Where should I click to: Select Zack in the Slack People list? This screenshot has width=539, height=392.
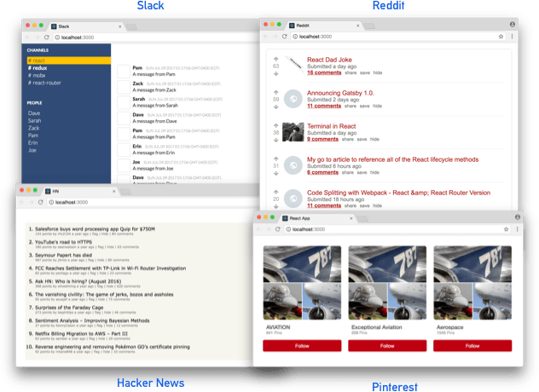click(x=34, y=128)
